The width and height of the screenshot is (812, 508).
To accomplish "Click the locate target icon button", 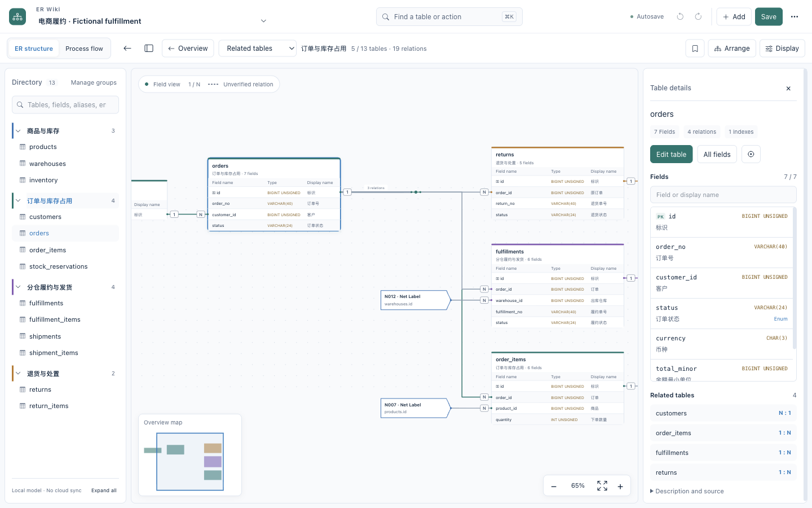I will tap(751, 154).
